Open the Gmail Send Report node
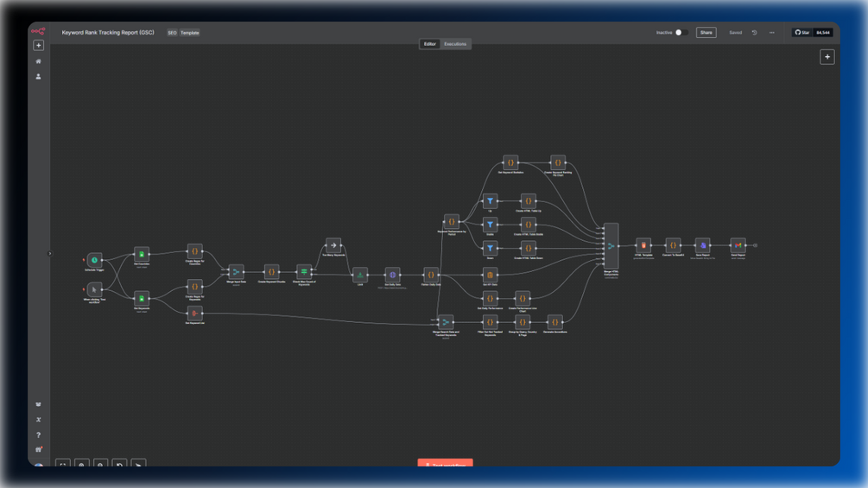The height and width of the screenshot is (488, 868). tap(738, 245)
